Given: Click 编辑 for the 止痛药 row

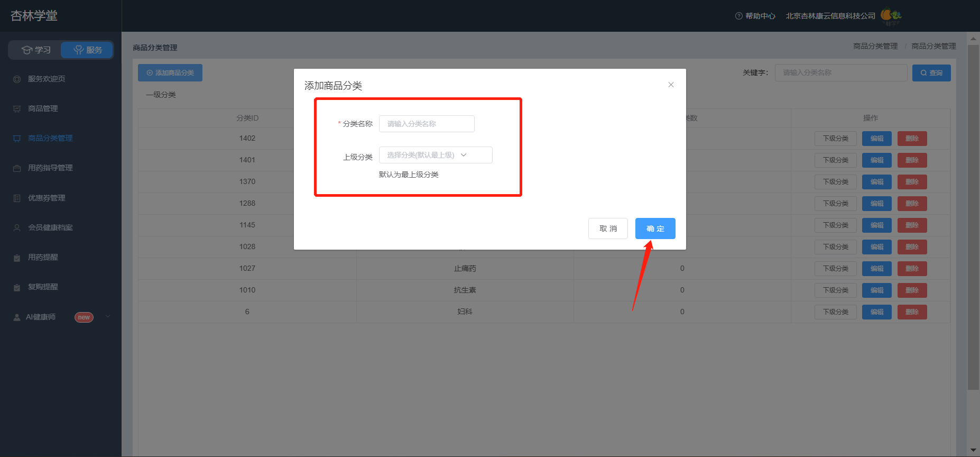Looking at the screenshot, I should tap(877, 269).
